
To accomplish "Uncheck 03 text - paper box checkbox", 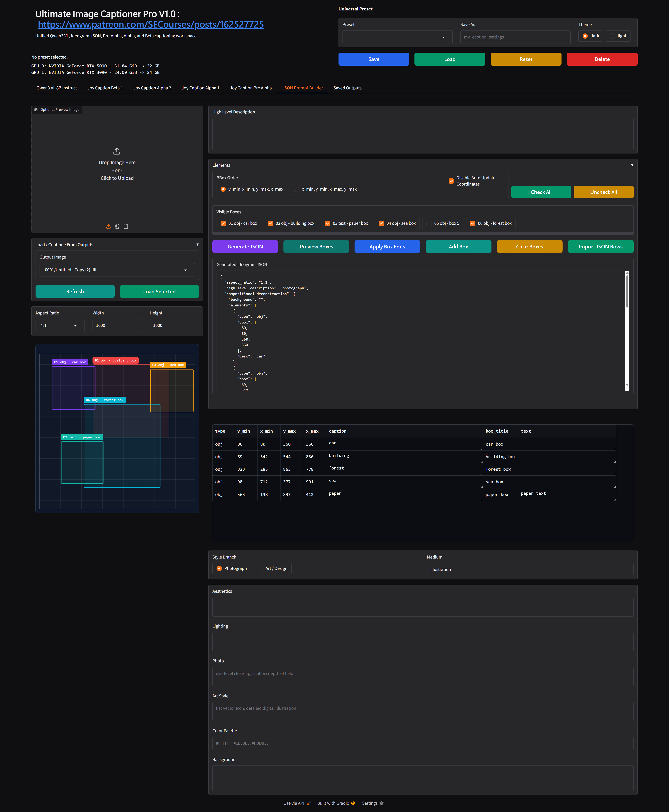I will pyautogui.click(x=328, y=224).
